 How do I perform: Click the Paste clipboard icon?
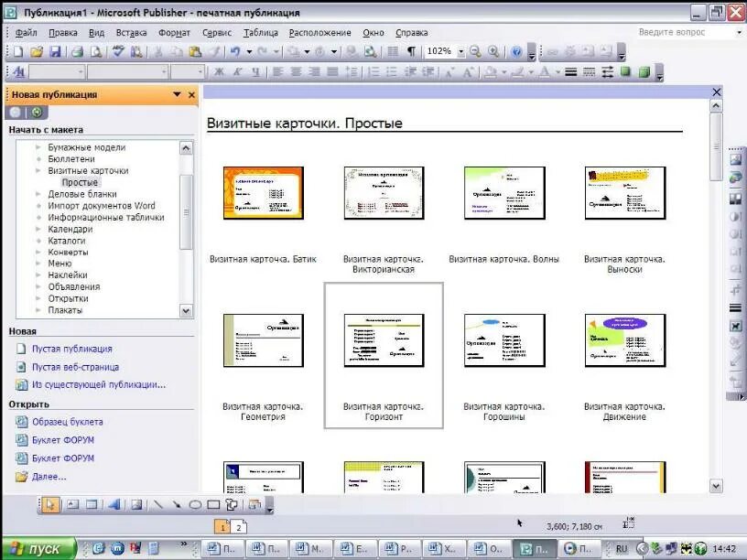(x=195, y=51)
